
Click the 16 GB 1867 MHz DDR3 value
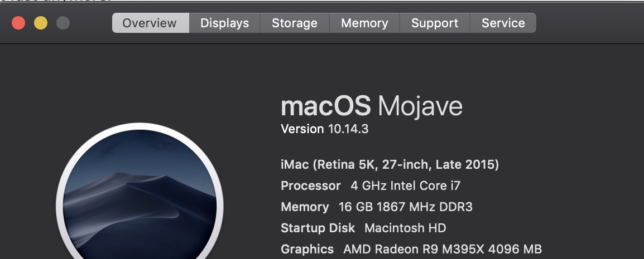(x=405, y=207)
